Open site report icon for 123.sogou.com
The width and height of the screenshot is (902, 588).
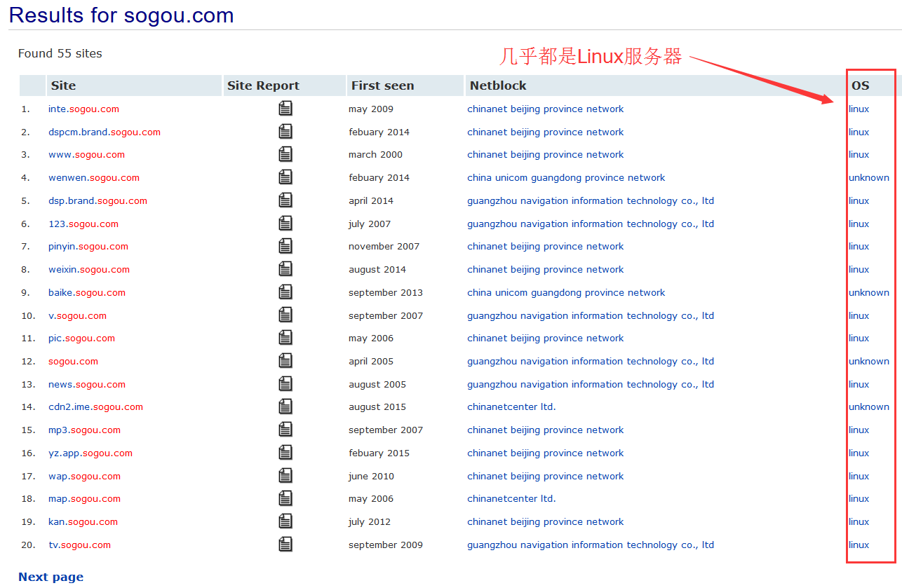(285, 224)
